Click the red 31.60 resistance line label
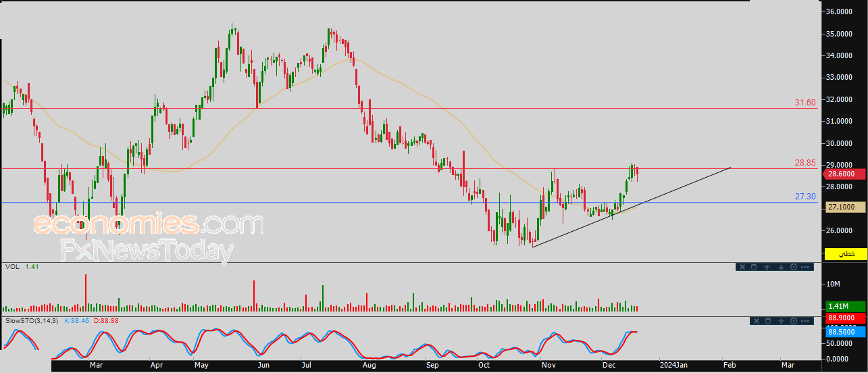 805,103
